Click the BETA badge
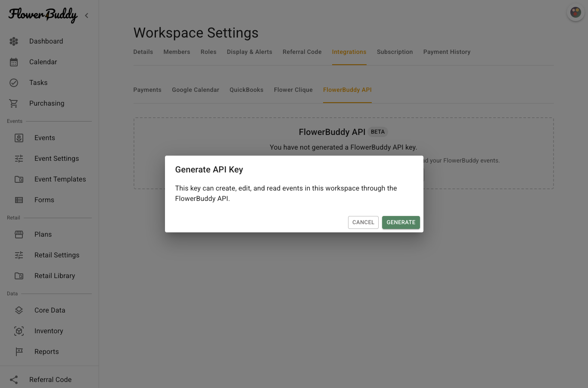The width and height of the screenshot is (588, 388). pos(378,132)
